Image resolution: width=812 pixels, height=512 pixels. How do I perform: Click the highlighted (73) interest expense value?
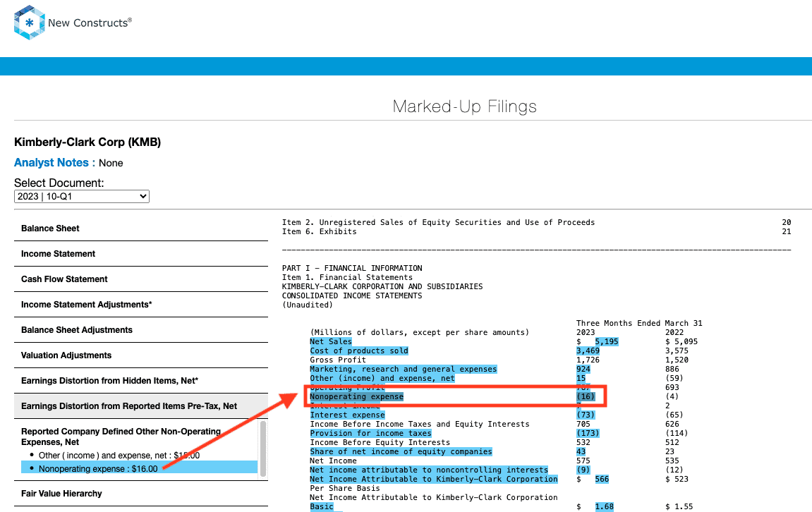coord(586,415)
